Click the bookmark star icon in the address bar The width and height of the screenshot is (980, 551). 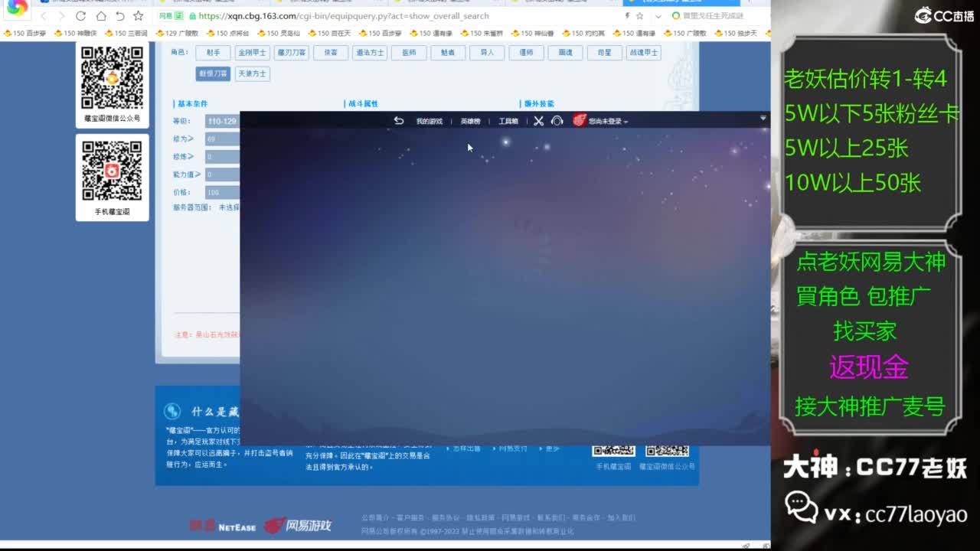coord(641,15)
